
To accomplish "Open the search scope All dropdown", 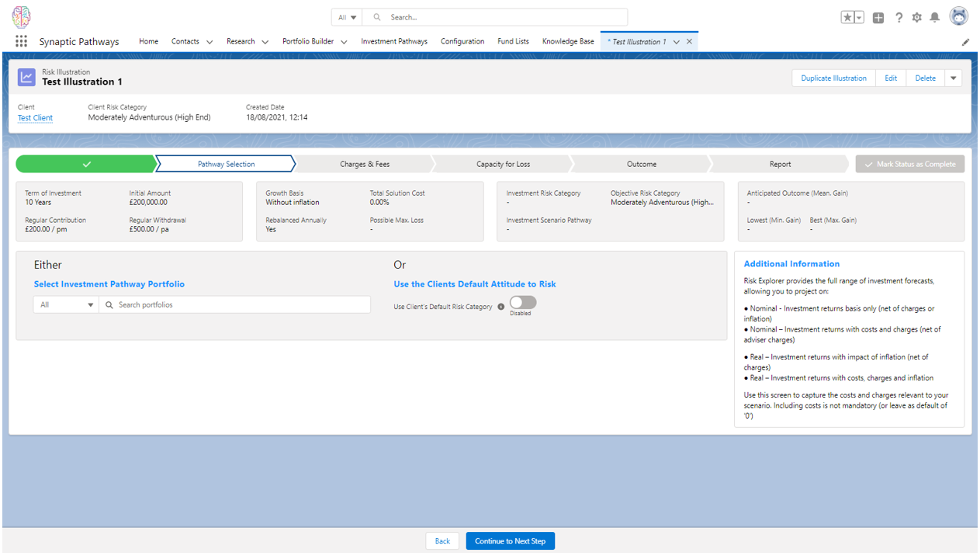I will click(x=347, y=17).
